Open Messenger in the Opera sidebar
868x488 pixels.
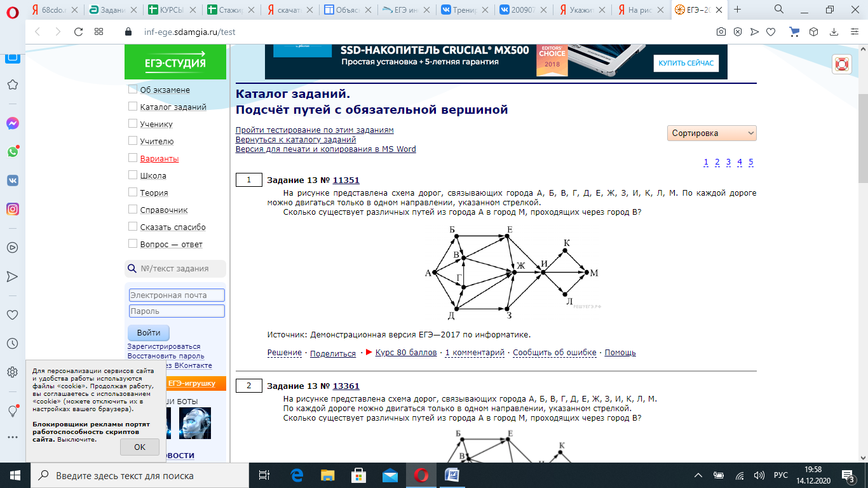coord(12,123)
